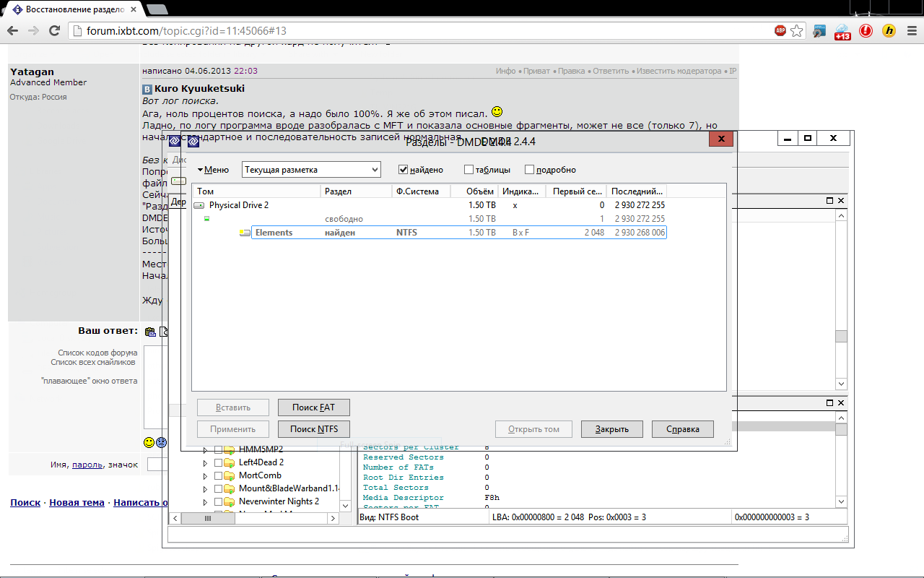The image size is (924, 578).
Task: Reload the page with the refresh icon
Action: (54, 30)
